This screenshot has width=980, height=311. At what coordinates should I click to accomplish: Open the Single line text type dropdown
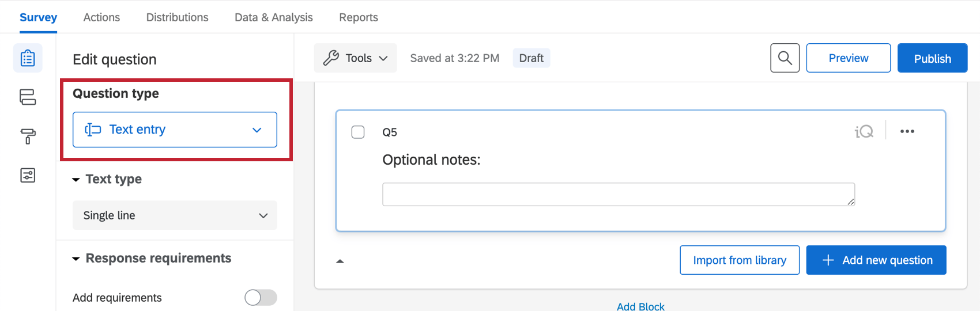tap(175, 215)
